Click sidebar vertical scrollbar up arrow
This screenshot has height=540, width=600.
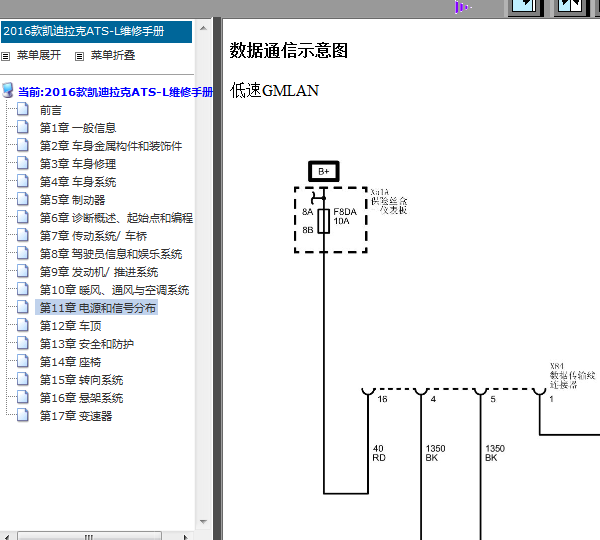click(203, 28)
